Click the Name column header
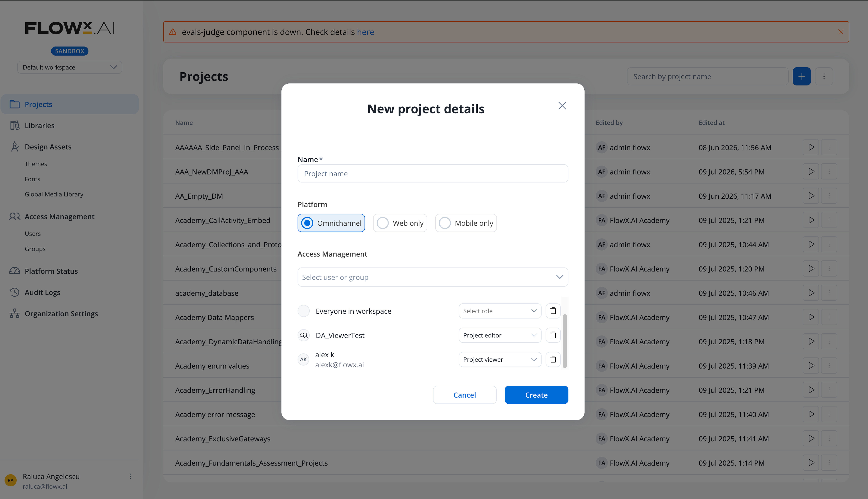Screen dimensions: 868x499 (184, 123)
